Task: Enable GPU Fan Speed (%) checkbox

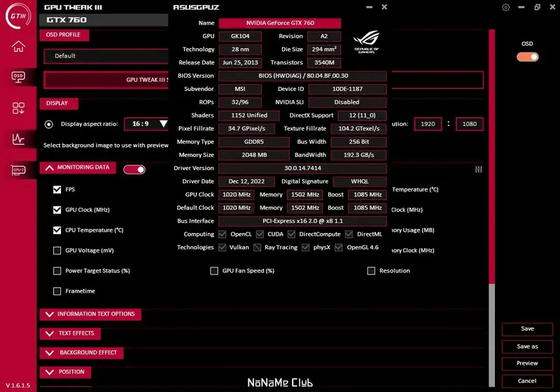Action: [214, 271]
